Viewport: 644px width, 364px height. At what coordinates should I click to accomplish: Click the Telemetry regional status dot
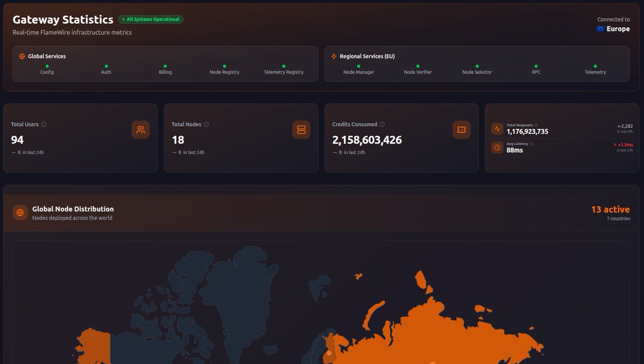[x=595, y=66]
